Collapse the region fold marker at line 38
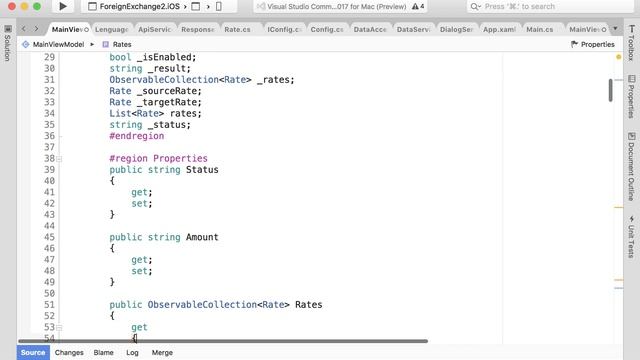The height and width of the screenshot is (360, 640). point(59,159)
